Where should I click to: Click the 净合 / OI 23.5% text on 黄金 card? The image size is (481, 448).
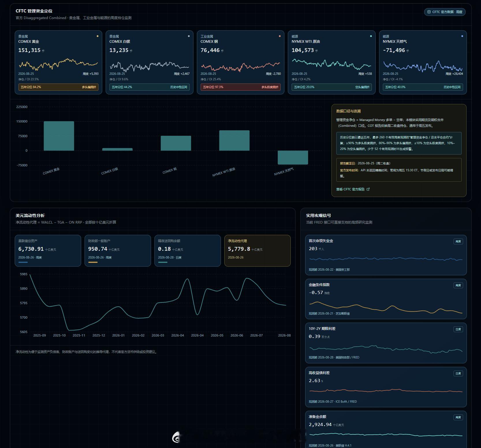[28, 79]
